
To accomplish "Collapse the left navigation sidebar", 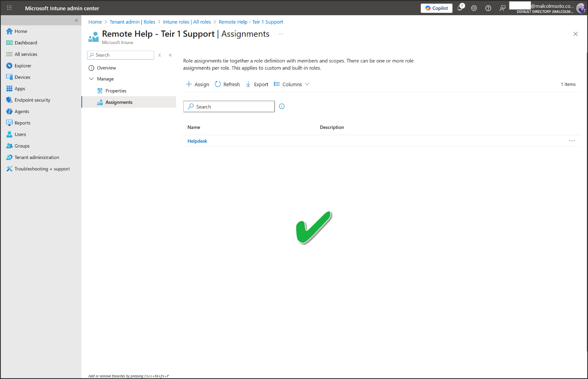I will click(76, 20).
